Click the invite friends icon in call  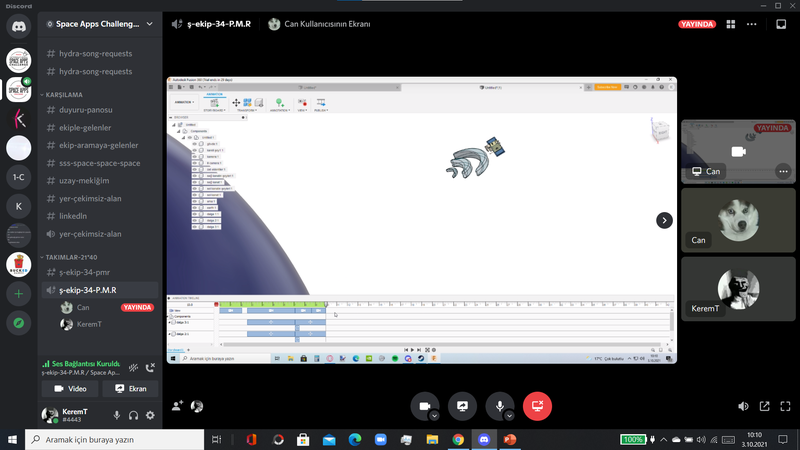[177, 406]
